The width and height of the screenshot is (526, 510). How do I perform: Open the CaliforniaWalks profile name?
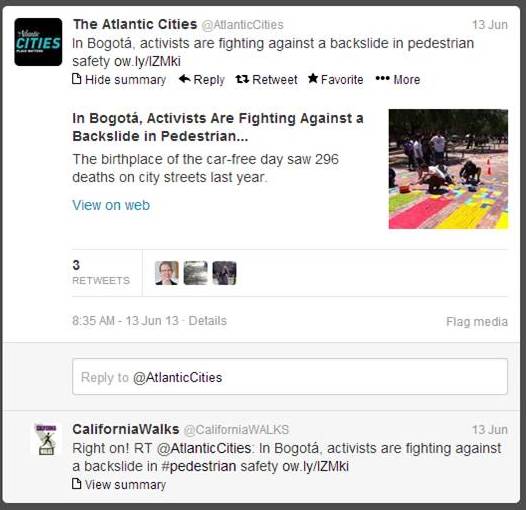click(126, 429)
